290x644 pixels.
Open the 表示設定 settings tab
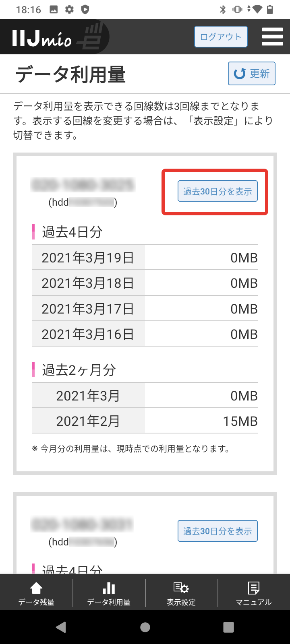pos(181,593)
